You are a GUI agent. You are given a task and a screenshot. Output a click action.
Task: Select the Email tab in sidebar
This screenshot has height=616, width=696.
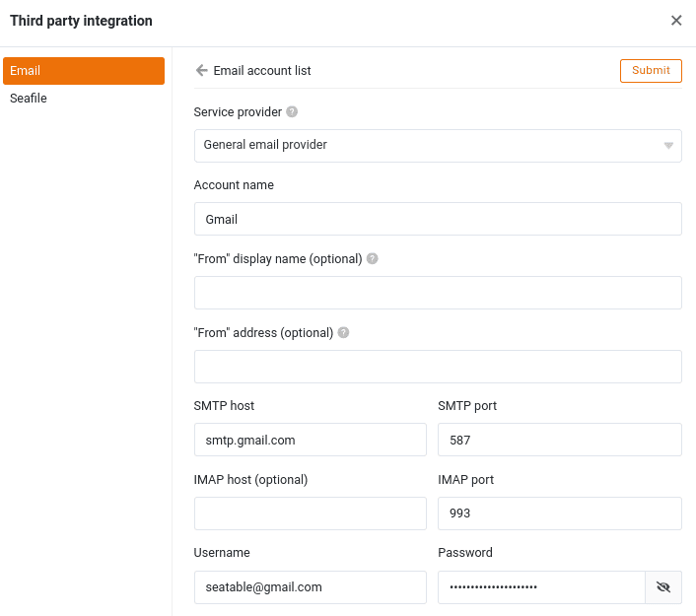[84, 71]
